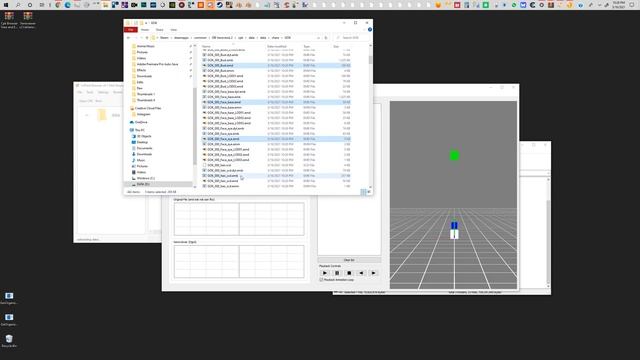
Task: Step to the next animation frame
Action: pyautogui.click(x=373, y=273)
